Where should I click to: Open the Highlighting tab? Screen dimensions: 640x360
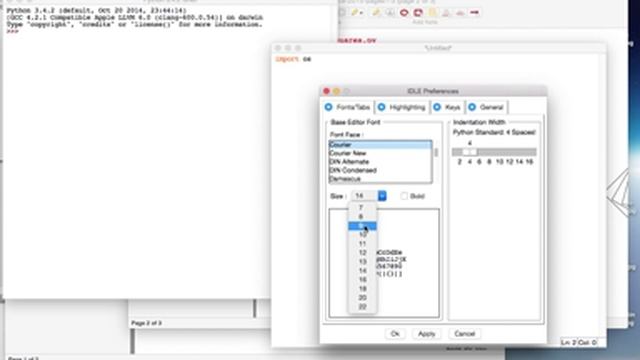pyautogui.click(x=402, y=107)
